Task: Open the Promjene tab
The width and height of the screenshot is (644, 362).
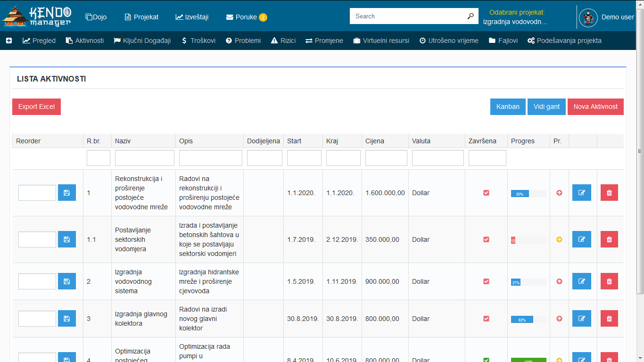Action: 324,41
